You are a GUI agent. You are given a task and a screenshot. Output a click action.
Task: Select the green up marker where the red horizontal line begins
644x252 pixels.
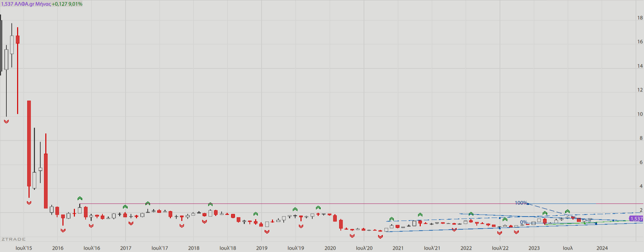80,198
